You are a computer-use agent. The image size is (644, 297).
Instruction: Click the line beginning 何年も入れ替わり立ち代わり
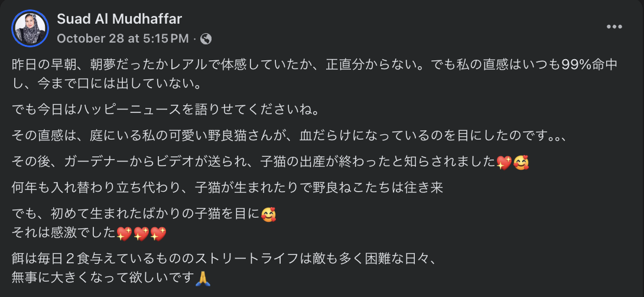tap(227, 188)
